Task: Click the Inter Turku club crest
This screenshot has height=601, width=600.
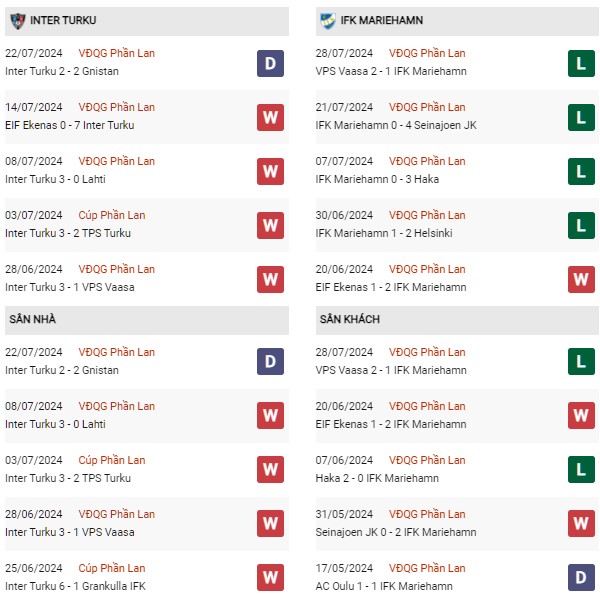Action: coord(18,21)
